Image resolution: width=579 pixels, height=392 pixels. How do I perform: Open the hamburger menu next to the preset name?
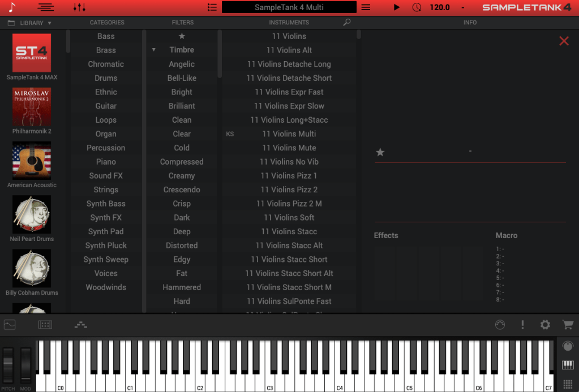[x=366, y=7]
